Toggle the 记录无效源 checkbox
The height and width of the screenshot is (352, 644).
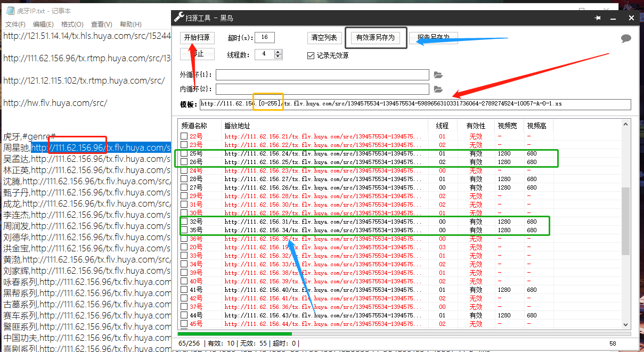311,55
